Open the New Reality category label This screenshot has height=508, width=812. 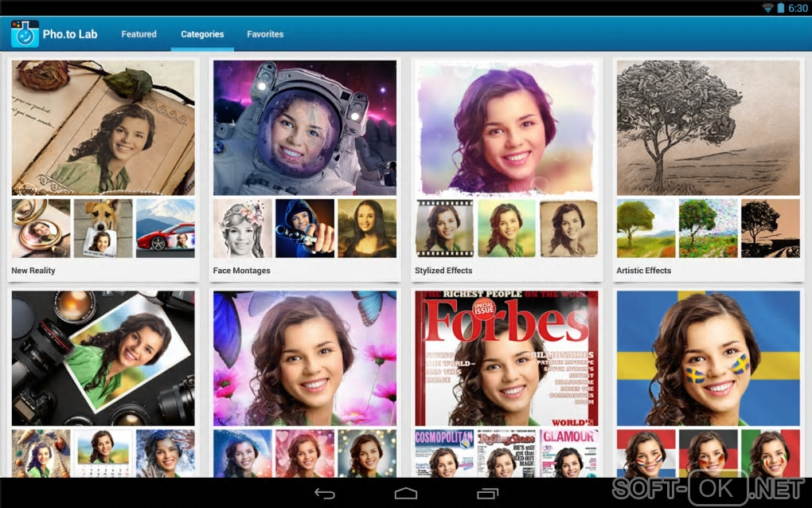coord(33,270)
